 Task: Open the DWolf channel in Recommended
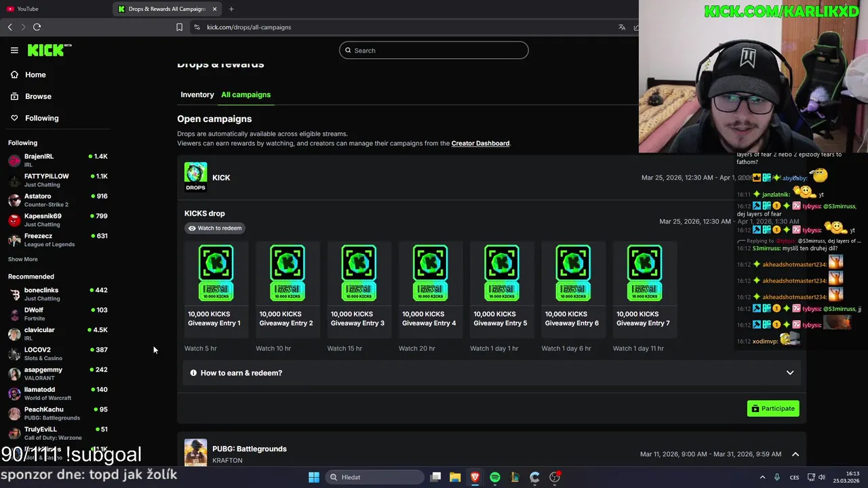click(x=58, y=314)
